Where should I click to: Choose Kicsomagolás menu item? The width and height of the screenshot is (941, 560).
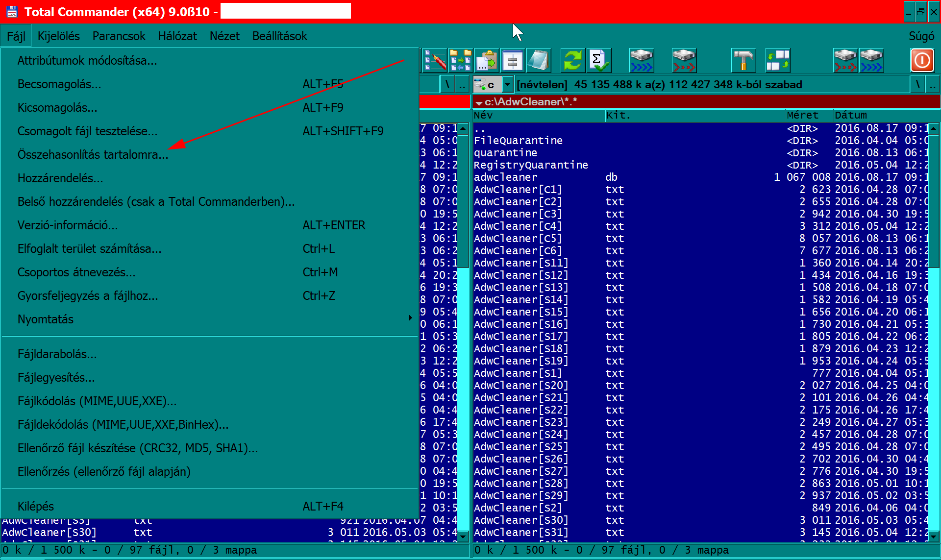pyautogui.click(x=210, y=107)
